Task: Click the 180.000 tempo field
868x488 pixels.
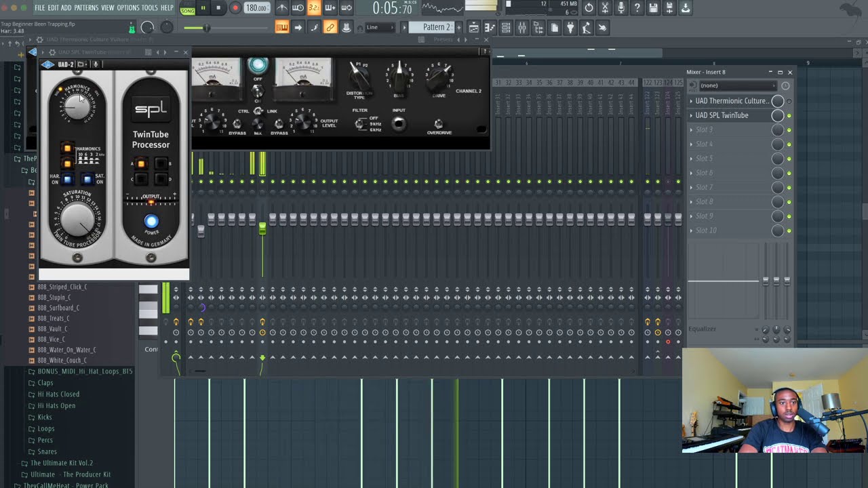Action: [256, 8]
